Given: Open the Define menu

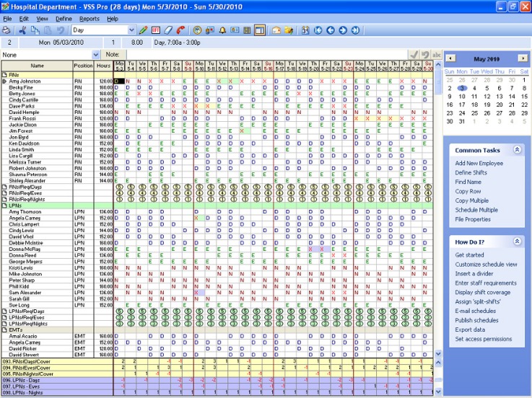Looking at the screenshot, I should pos(64,18).
